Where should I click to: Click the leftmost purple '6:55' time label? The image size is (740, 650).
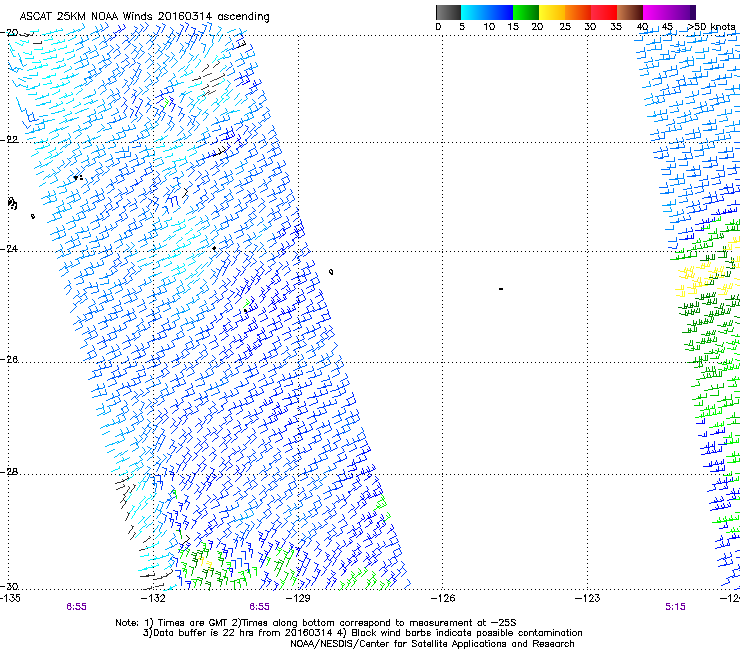[x=76, y=607]
